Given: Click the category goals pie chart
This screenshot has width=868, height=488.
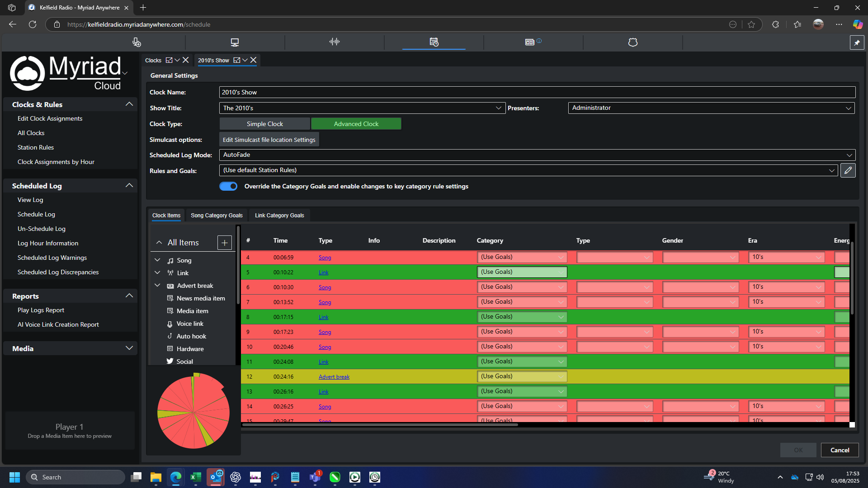Looking at the screenshot, I should point(193,411).
